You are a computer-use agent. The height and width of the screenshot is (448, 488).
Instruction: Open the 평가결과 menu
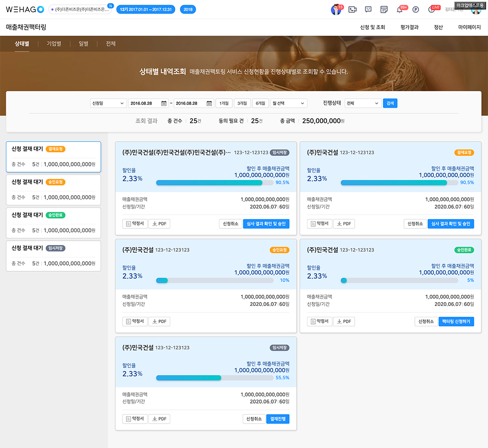(x=409, y=27)
